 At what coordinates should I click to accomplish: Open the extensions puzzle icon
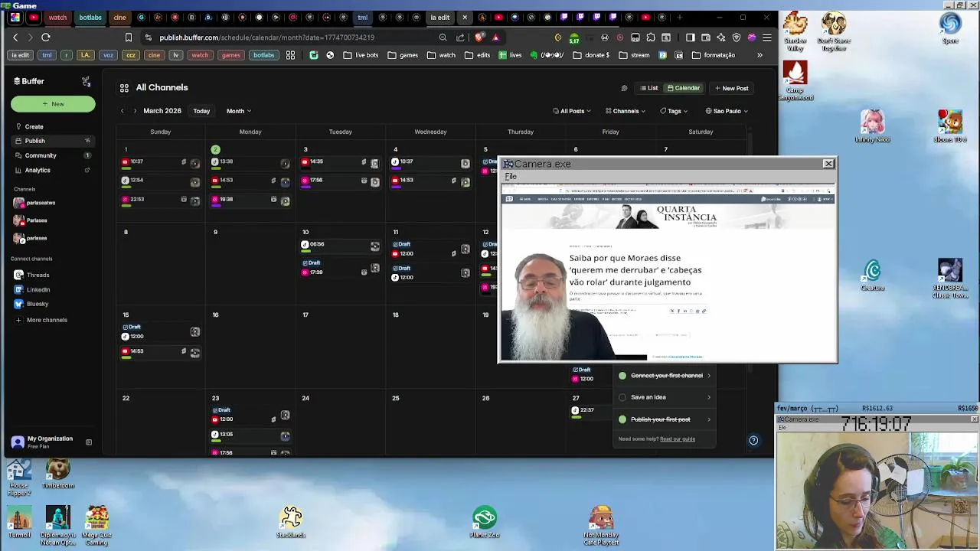click(x=651, y=37)
